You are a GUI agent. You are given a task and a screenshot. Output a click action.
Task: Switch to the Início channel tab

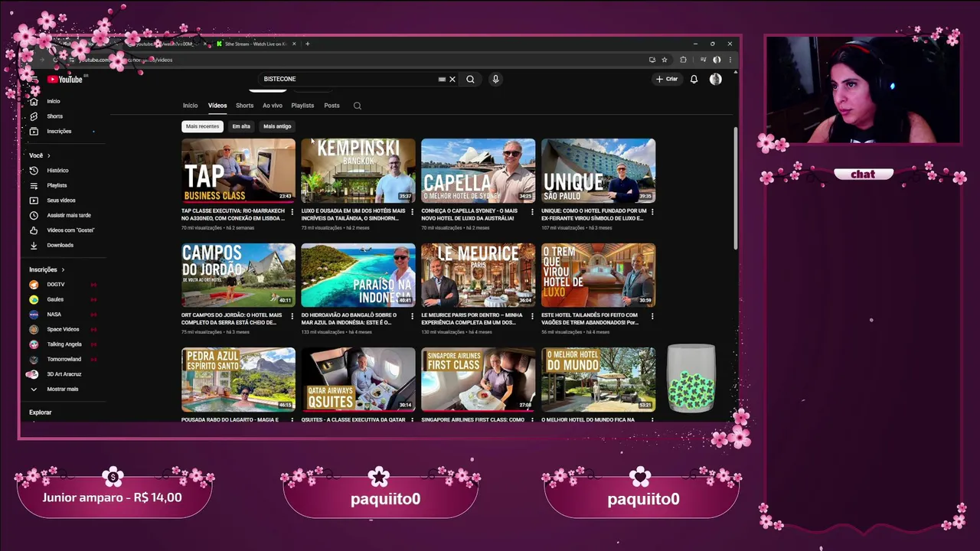click(x=190, y=106)
